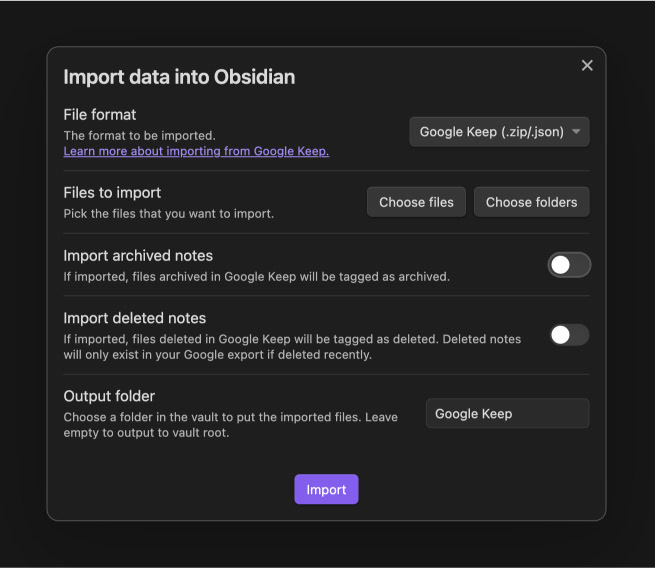This screenshot has width=655, height=568.
Task: Focus the Output folder input field
Action: pos(508,413)
